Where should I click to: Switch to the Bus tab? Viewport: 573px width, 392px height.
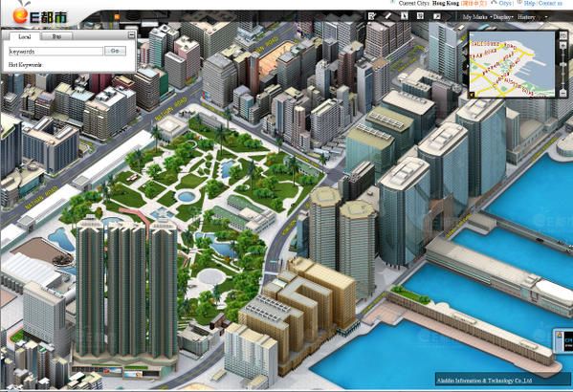(56, 36)
